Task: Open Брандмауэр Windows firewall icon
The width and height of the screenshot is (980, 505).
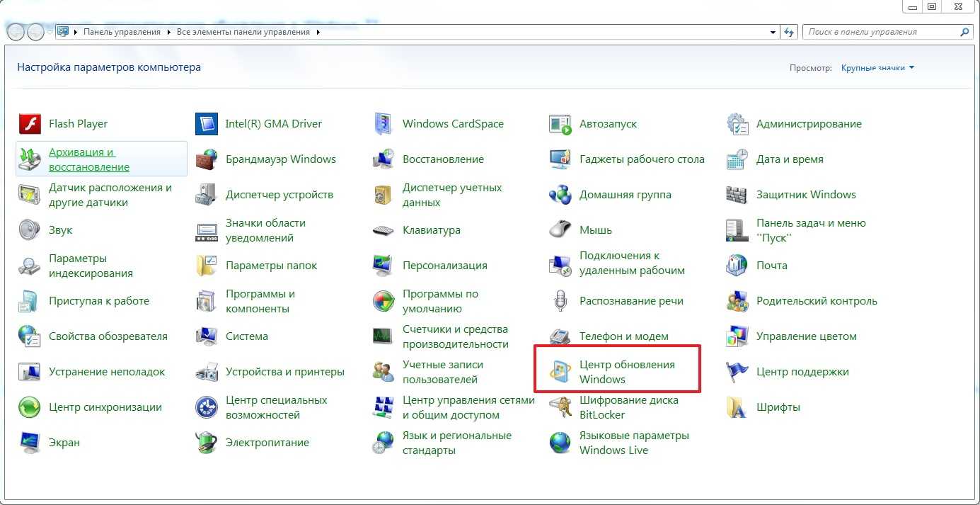Action: click(205, 159)
